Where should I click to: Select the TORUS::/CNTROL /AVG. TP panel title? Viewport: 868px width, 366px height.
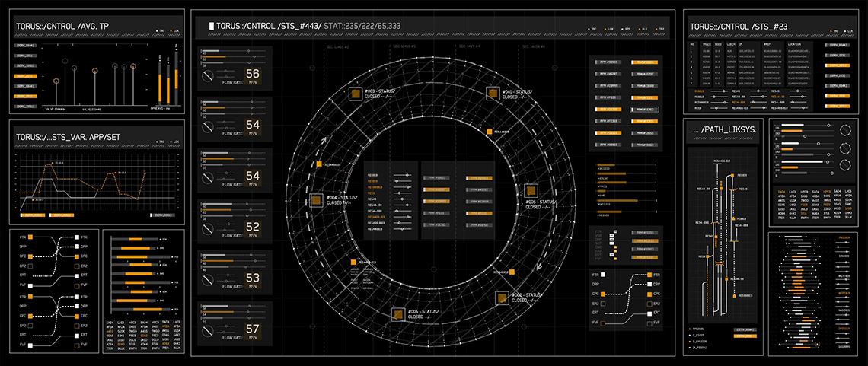point(62,27)
